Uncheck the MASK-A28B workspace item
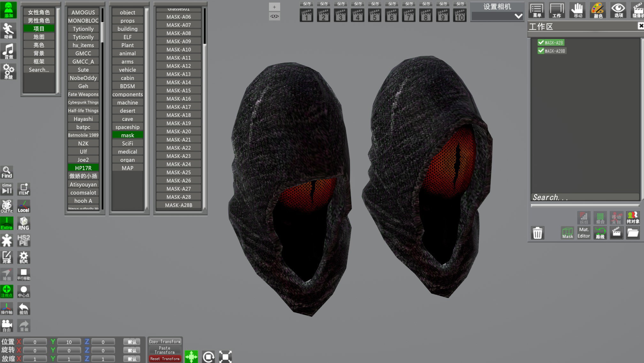Viewport: 644px width, 363px height. [541, 51]
